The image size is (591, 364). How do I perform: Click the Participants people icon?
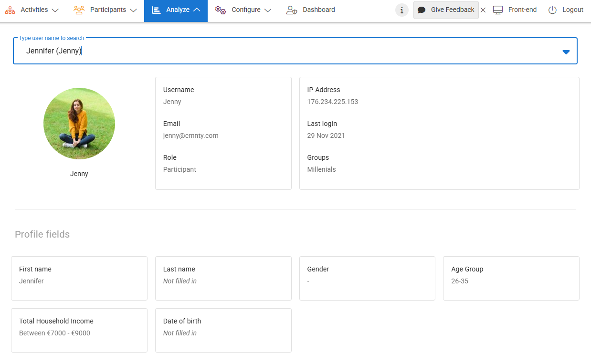click(79, 10)
